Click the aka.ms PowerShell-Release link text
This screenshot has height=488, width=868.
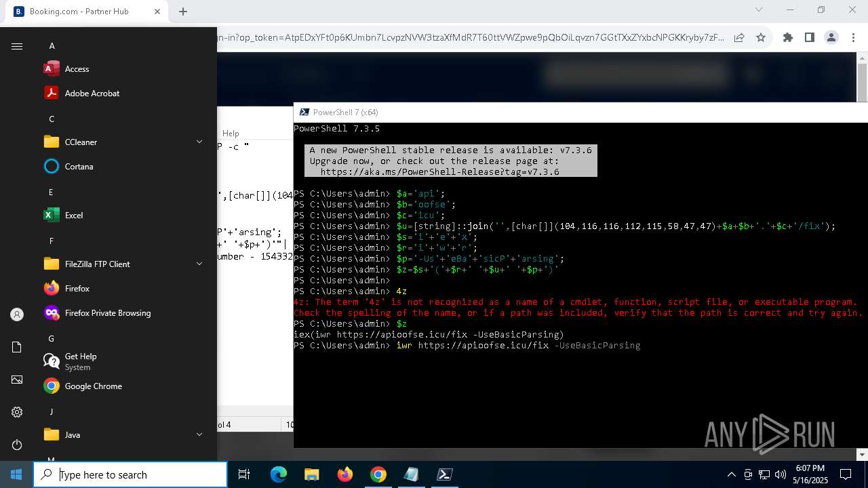point(440,172)
